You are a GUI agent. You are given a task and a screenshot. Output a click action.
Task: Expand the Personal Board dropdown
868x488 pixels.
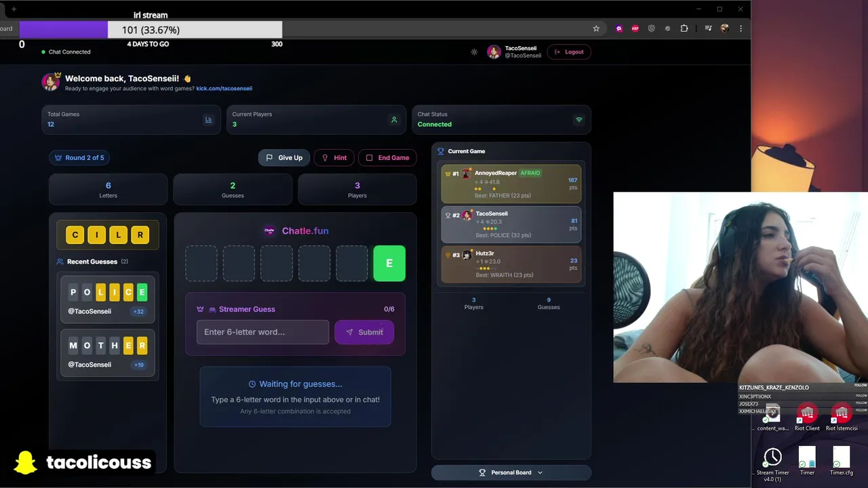coord(511,472)
